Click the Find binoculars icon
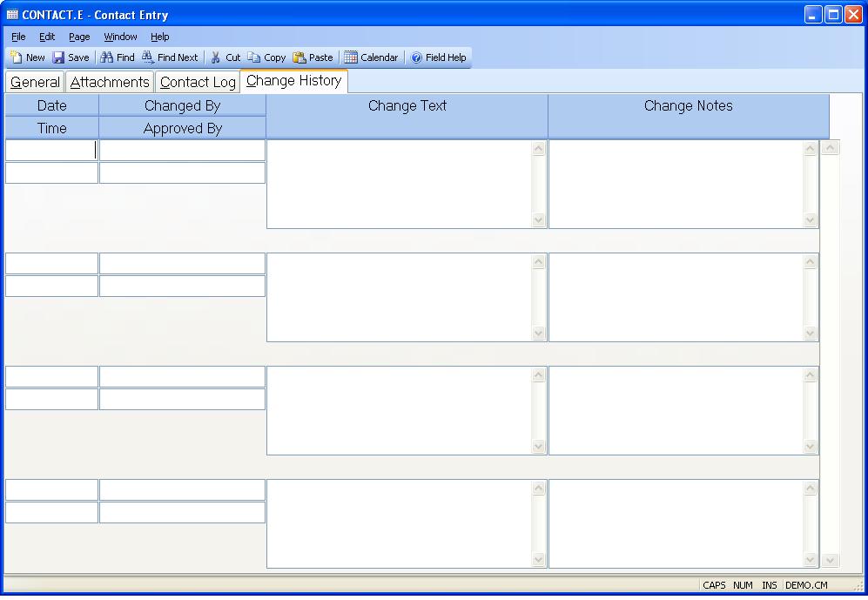Screen dimensions: 868x600 (107, 57)
